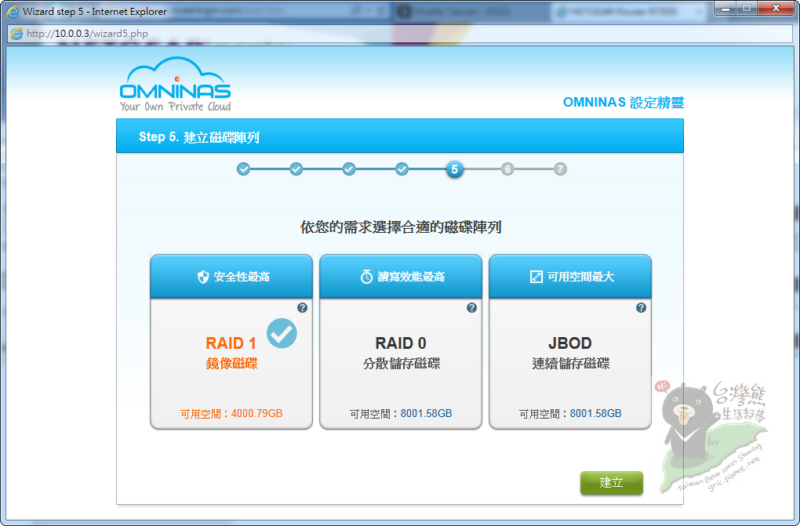Click the Internet Explorer page icon in address bar

pos(16,34)
